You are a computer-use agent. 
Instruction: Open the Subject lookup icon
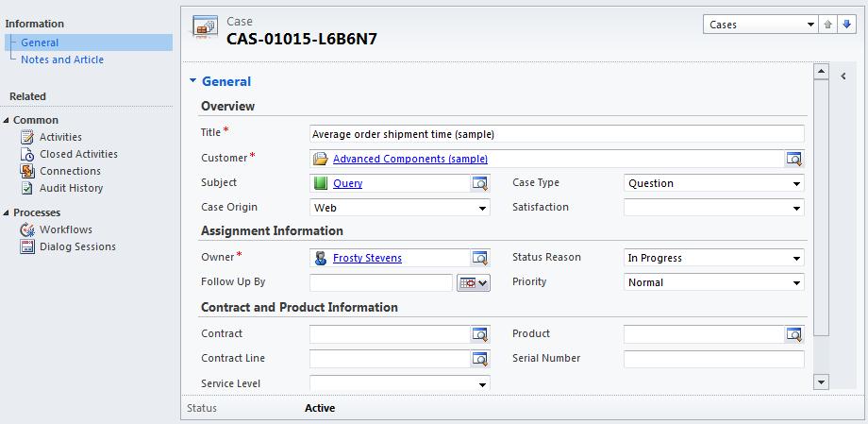pyautogui.click(x=480, y=183)
